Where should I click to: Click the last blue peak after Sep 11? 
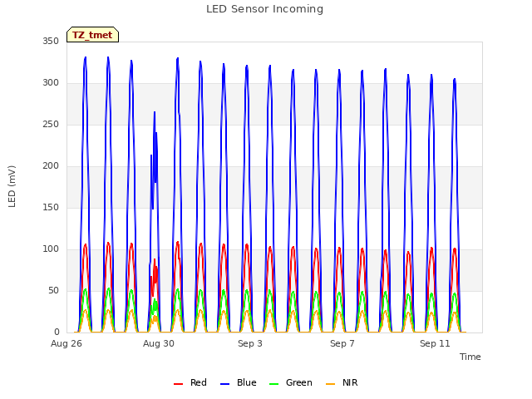pos(455,80)
